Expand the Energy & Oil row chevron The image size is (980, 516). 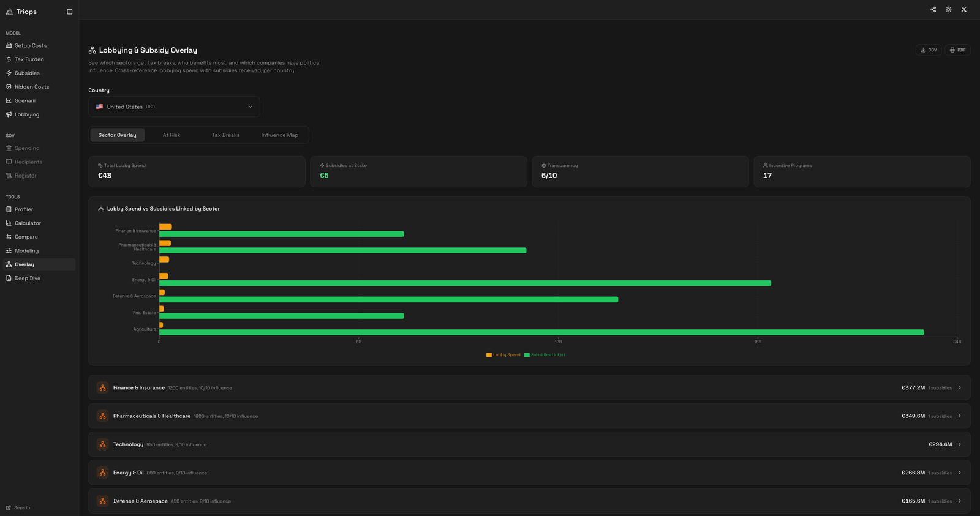pos(959,473)
